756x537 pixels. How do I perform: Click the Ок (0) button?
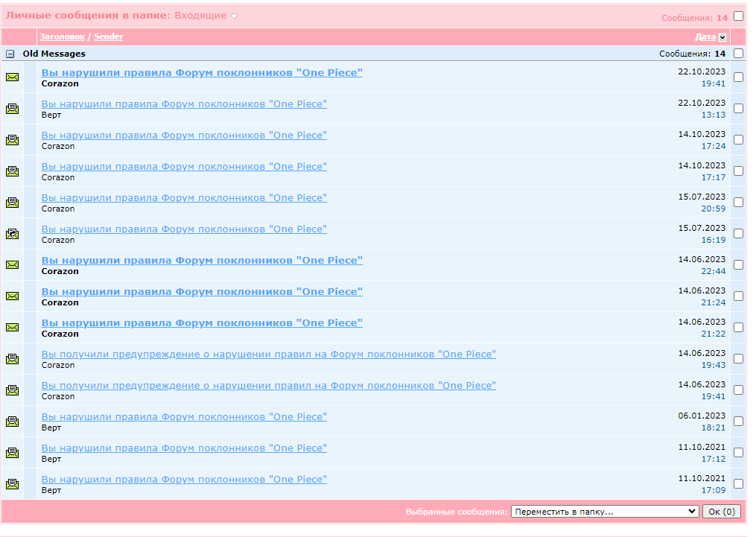pos(722,512)
